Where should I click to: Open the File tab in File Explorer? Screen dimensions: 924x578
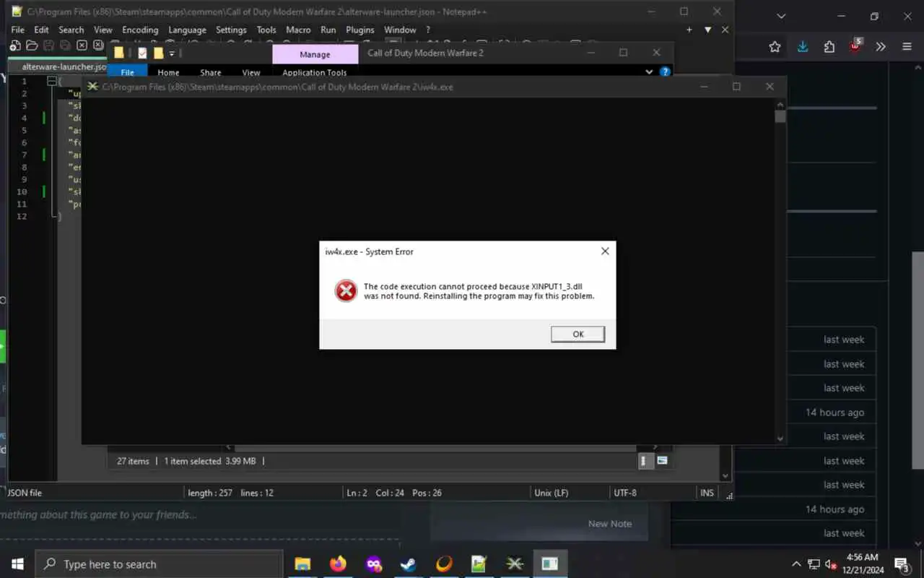[x=127, y=72]
